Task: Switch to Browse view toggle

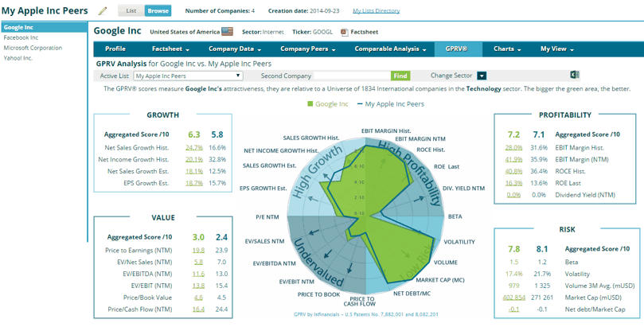Action: click(158, 11)
